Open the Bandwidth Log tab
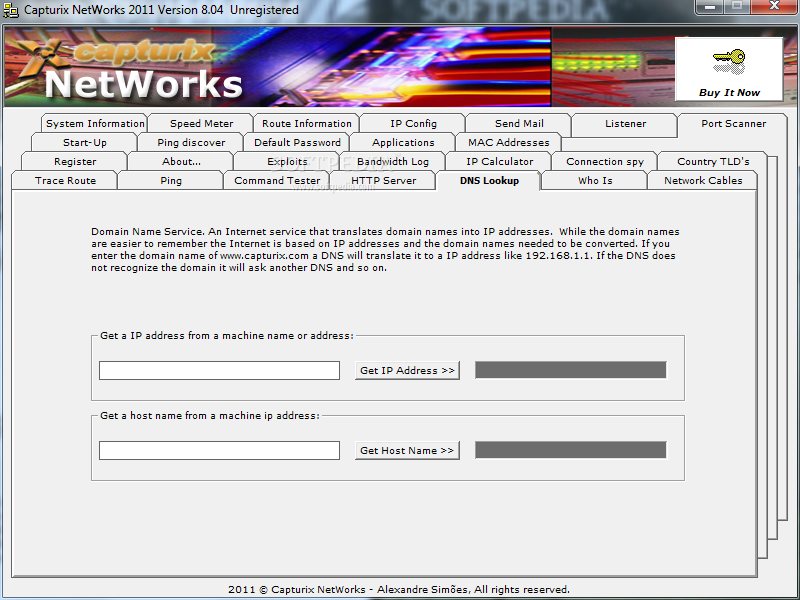This screenshot has height=600, width=800. coord(393,161)
